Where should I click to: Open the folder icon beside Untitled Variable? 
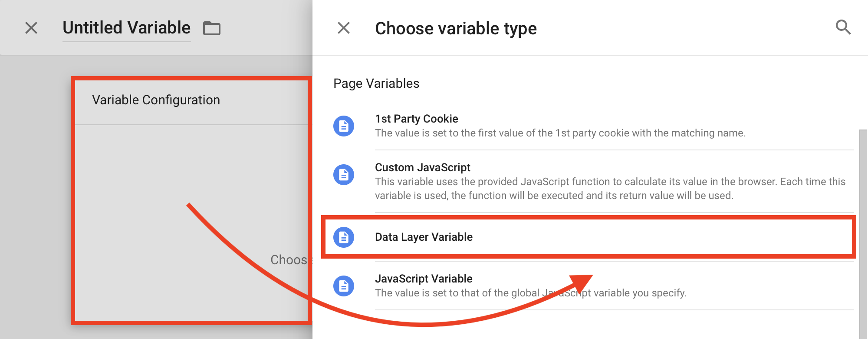[x=212, y=28]
